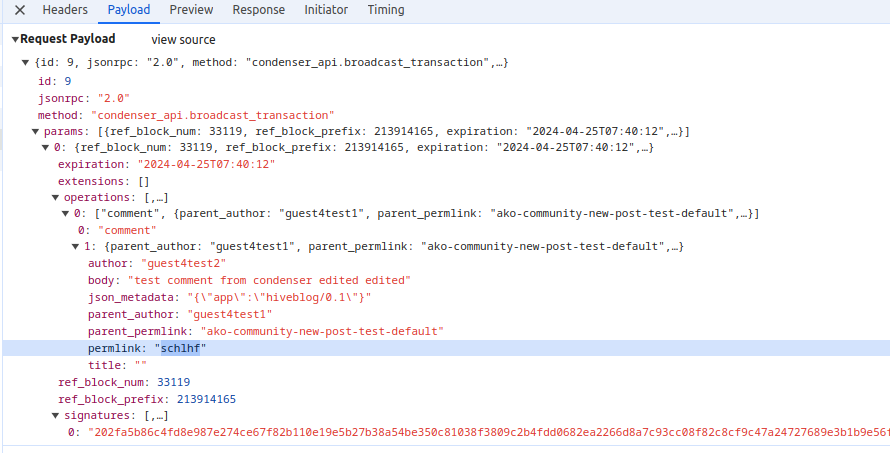The width and height of the screenshot is (890, 453).
Task: Collapse the operations array node
Action: point(56,198)
